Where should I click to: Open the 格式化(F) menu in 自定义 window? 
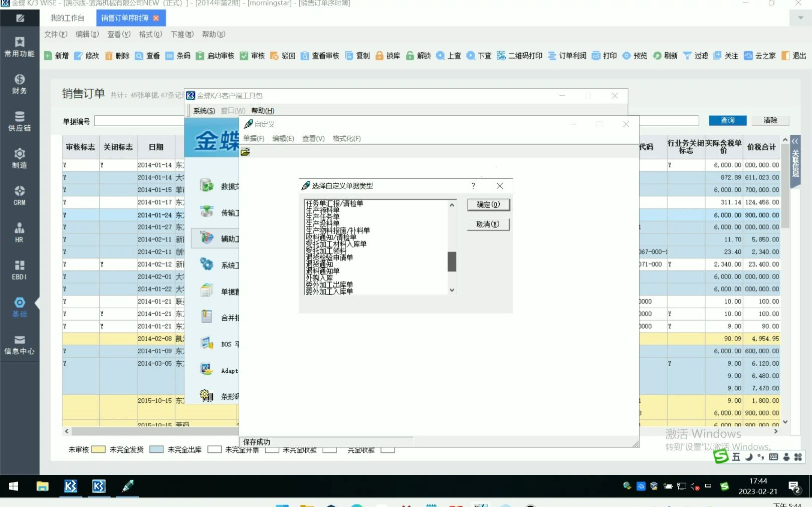[x=346, y=138]
